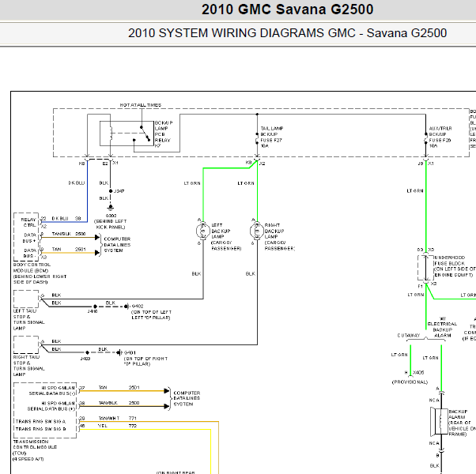Click the '2010 SYSTEM WIRING DIAGRAMS GMC' subtitle
476x474 pixels.
[242, 32]
